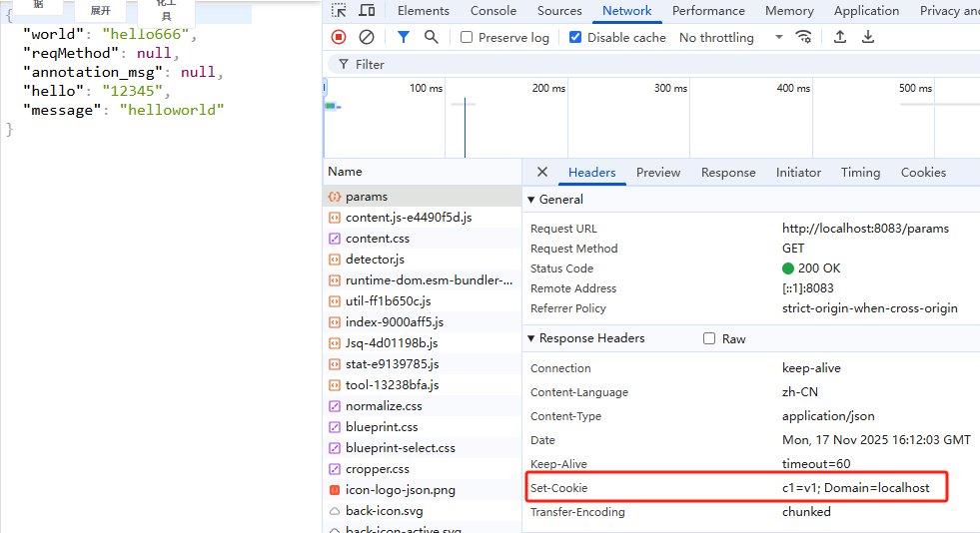Select runtime-dom.esm-bundler request row
The image size is (980, 533).
pos(423,280)
